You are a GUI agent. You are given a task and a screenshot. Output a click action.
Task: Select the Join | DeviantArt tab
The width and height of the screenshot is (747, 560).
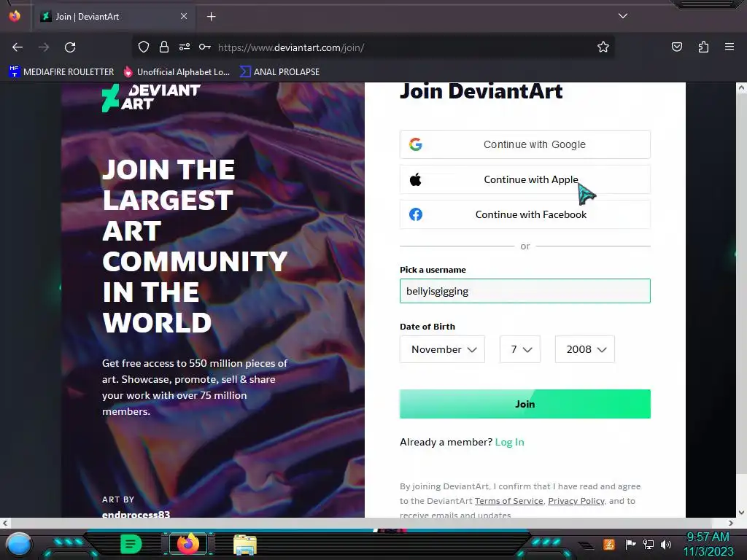115,17
